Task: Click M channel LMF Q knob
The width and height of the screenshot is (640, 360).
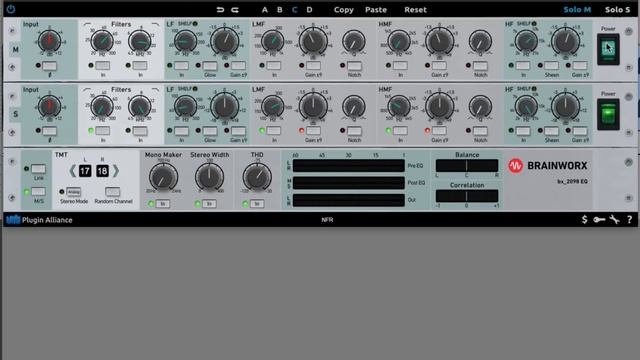Action: [x=353, y=41]
